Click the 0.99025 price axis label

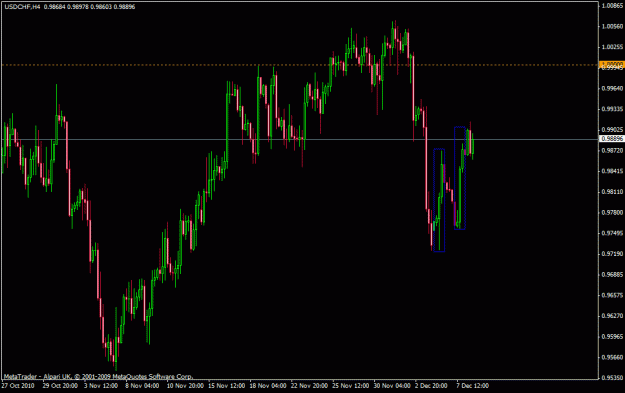point(612,130)
